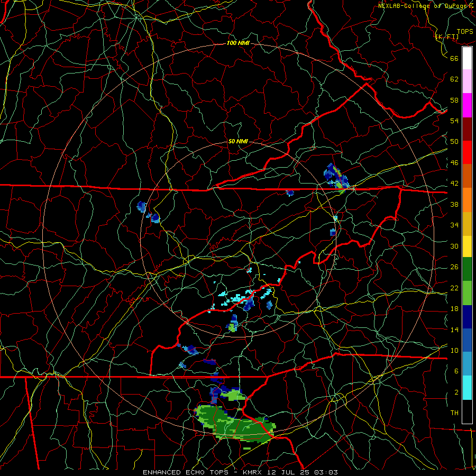The height and width of the screenshot is (476, 476).
Task: Click the "18" legend value
Action: pos(454,309)
